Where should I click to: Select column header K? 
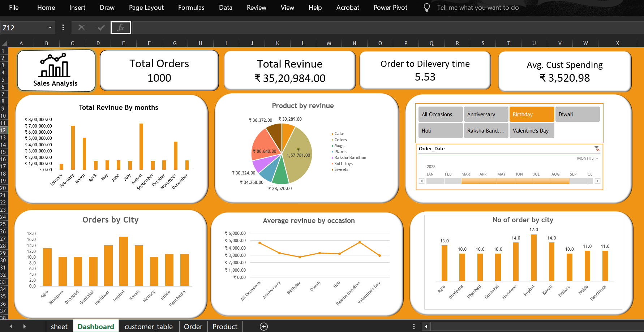point(278,43)
